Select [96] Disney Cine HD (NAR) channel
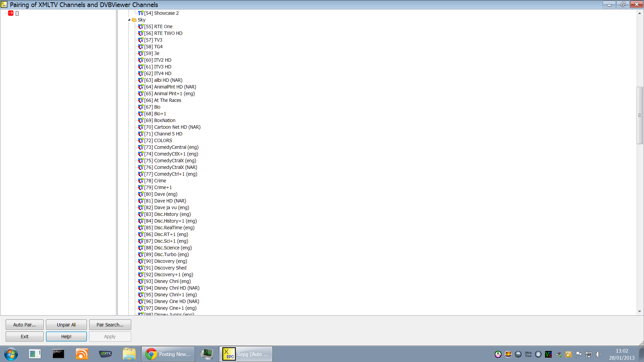 [172, 301]
